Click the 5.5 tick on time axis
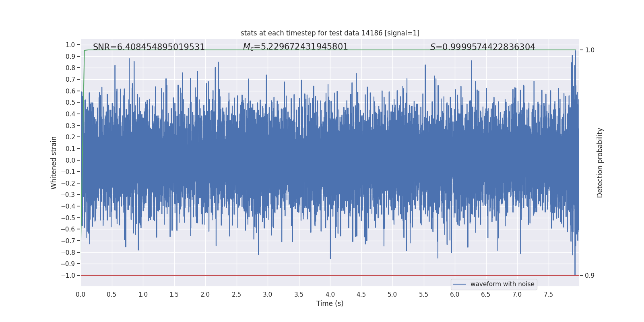 [x=423, y=294]
